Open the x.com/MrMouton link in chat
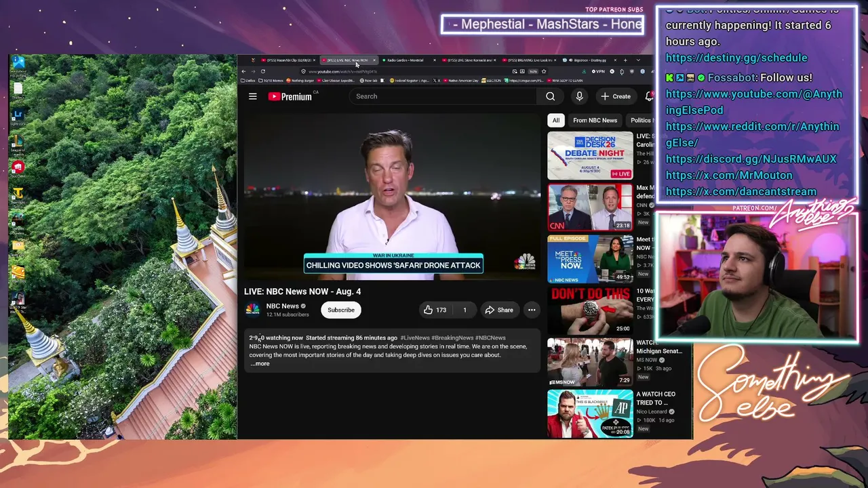868x488 pixels. pos(729,175)
